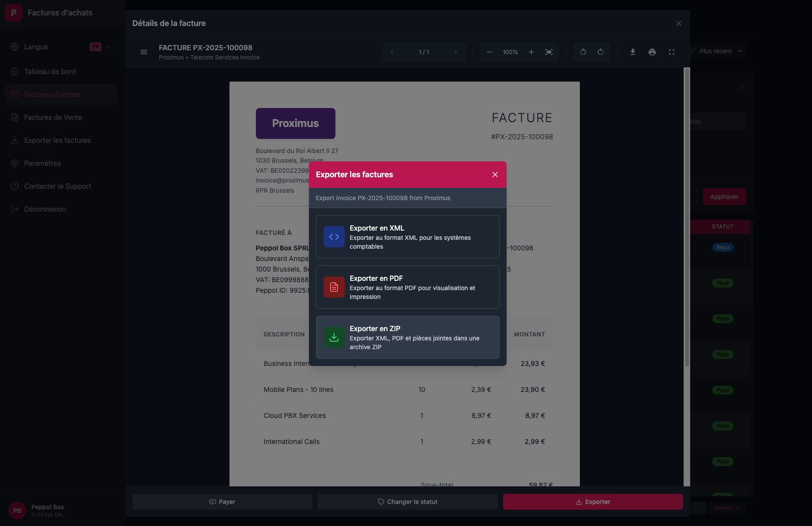Close the filter panel behind the dialog

[x=742, y=87]
